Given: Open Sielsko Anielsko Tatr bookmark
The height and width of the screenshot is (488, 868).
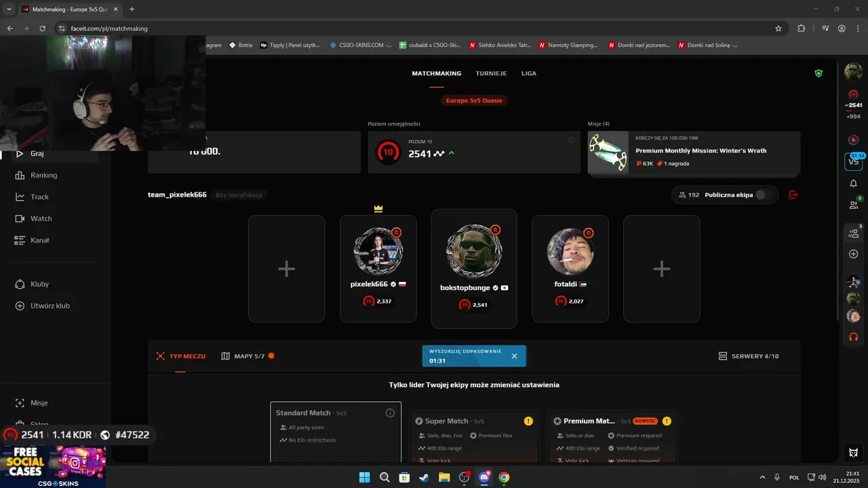Looking at the screenshot, I should click(498, 45).
